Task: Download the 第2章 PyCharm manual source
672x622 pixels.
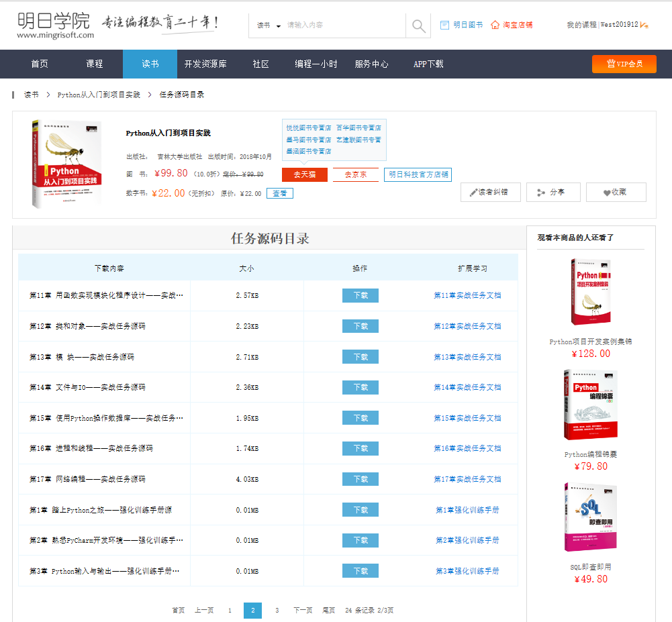Action: [x=361, y=540]
